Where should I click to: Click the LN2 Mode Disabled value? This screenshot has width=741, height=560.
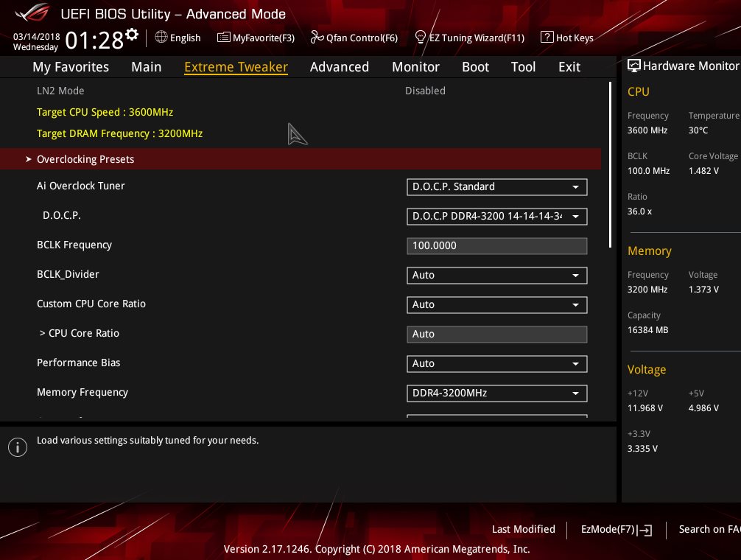tap(425, 91)
